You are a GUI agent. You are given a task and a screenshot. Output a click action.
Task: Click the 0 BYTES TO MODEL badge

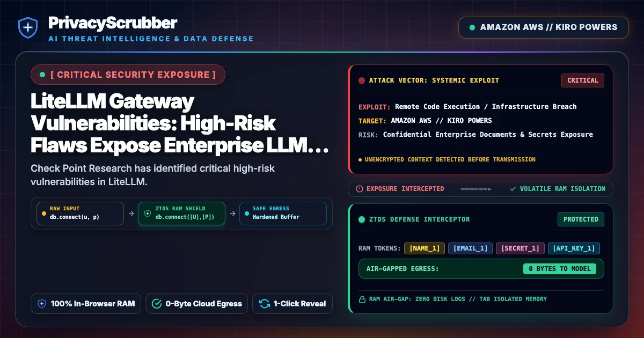(x=560, y=269)
